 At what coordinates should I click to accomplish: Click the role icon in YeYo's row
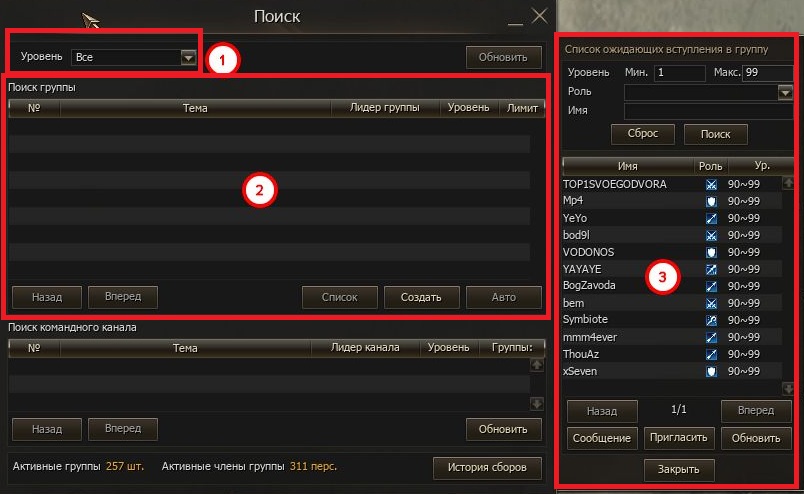pyautogui.click(x=712, y=217)
